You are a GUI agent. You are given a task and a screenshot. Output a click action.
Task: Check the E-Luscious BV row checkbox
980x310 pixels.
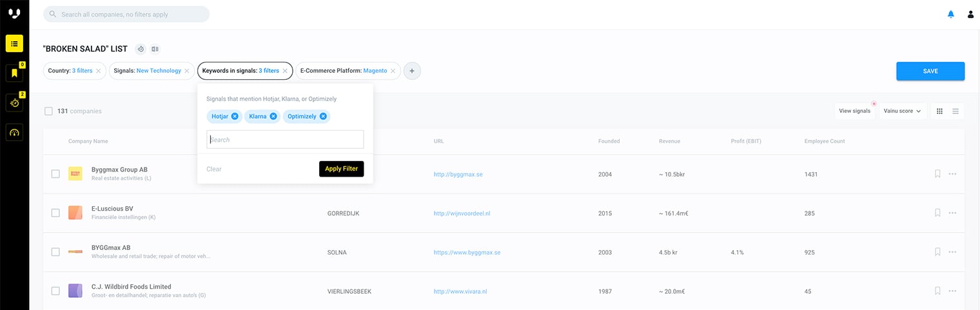[55, 213]
